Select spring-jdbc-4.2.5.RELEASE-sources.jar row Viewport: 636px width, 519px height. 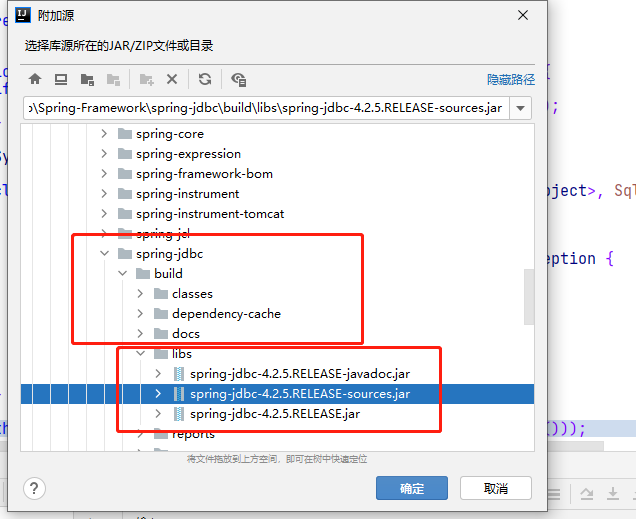tap(277, 394)
